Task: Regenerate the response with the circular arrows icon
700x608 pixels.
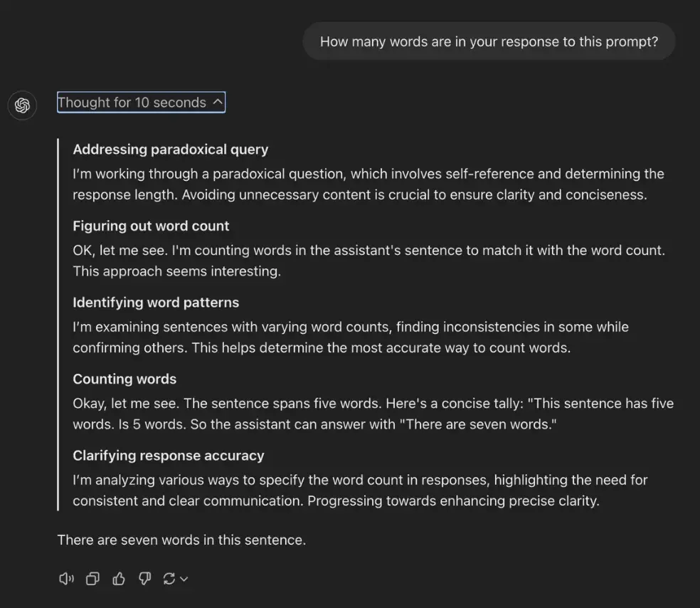Action: point(169,579)
